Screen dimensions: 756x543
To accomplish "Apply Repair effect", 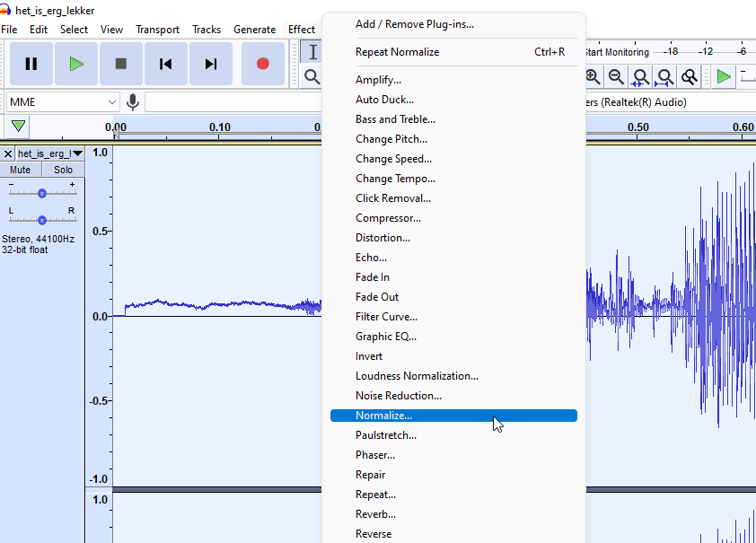I will pyautogui.click(x=453, y=475).
